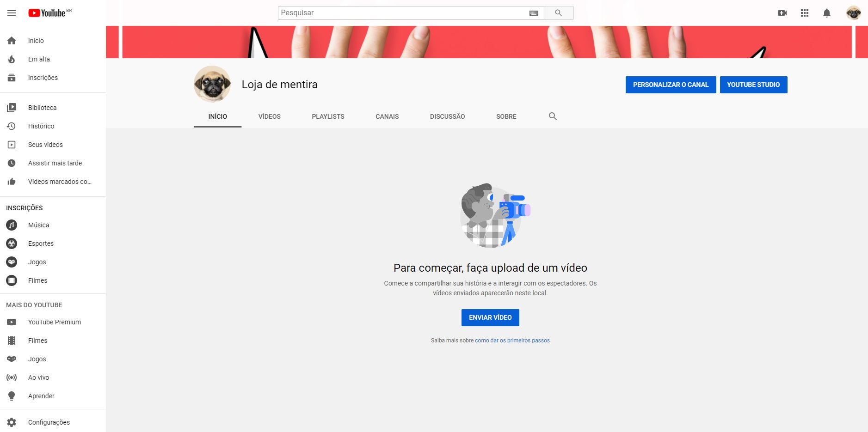This screenshot has height=432, width=868.
Task: Open the channel search icon near SOBRE
Action: [553, 116]
